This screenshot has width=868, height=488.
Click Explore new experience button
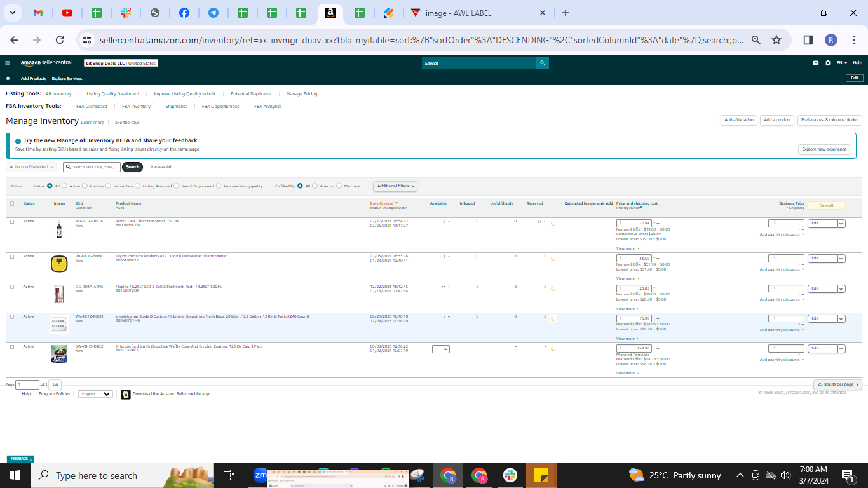pos(824,149)
